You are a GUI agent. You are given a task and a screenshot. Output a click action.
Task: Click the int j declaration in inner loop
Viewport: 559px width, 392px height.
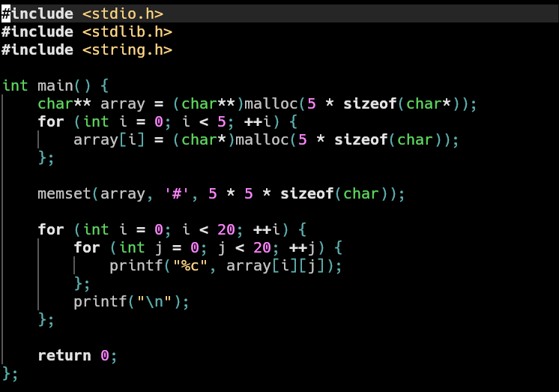pyautogui.click(x=141, y=247)
